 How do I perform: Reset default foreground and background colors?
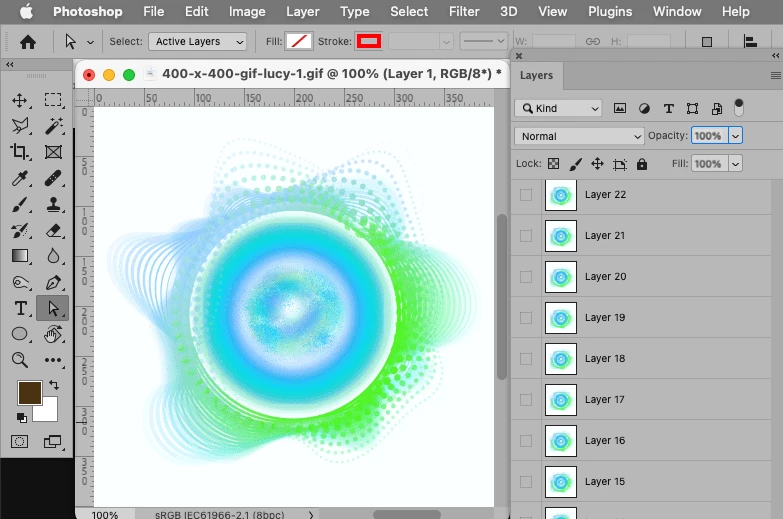point(21,417)
